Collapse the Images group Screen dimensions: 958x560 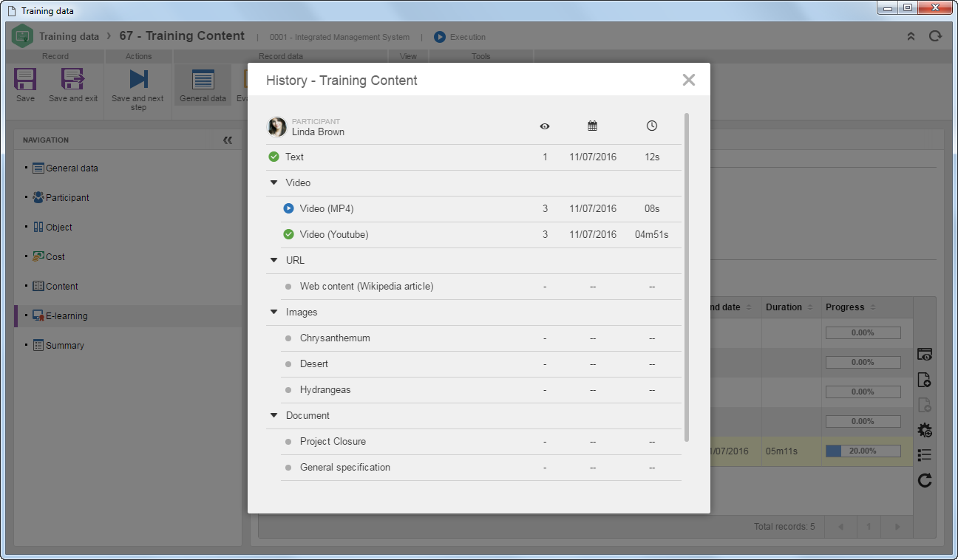(x=274, y=312)
